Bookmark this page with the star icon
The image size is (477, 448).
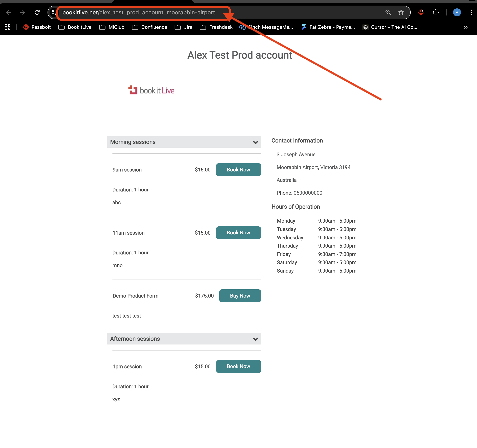pyautogui.click(x=401, y=12)
